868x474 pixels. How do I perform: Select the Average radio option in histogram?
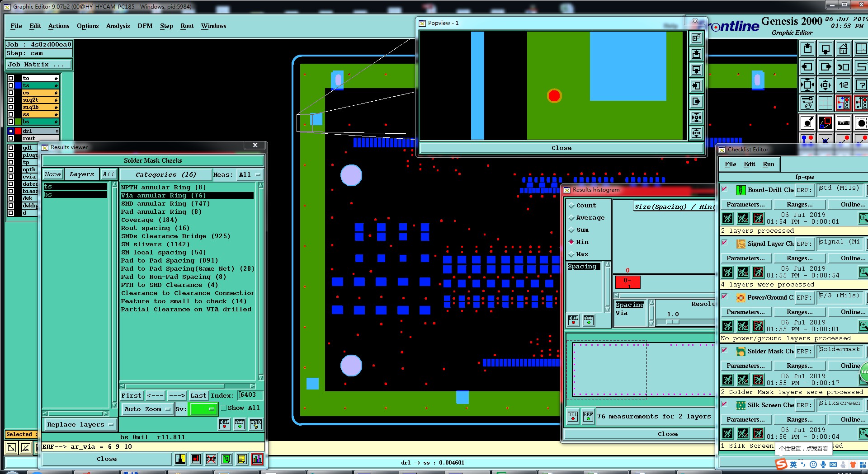(x=586, y=217)
